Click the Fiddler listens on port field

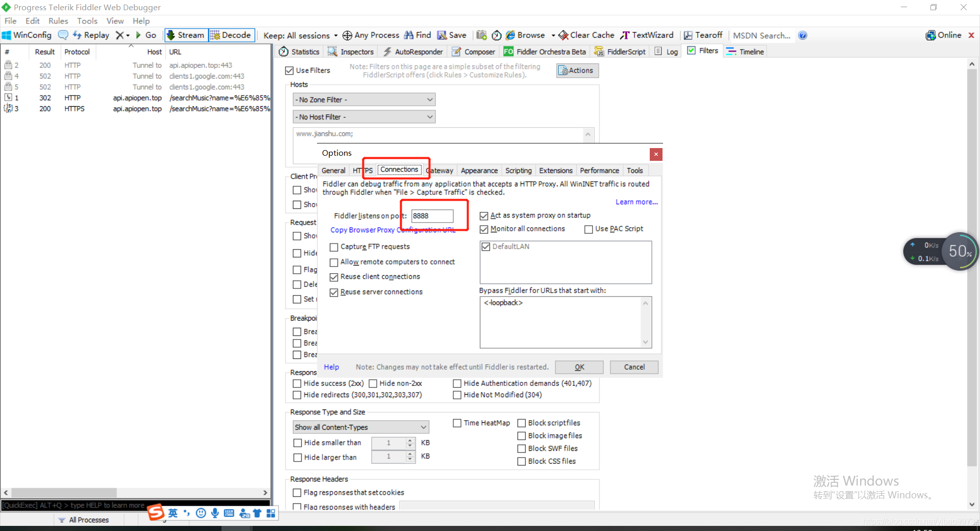[x=432, y=216]
